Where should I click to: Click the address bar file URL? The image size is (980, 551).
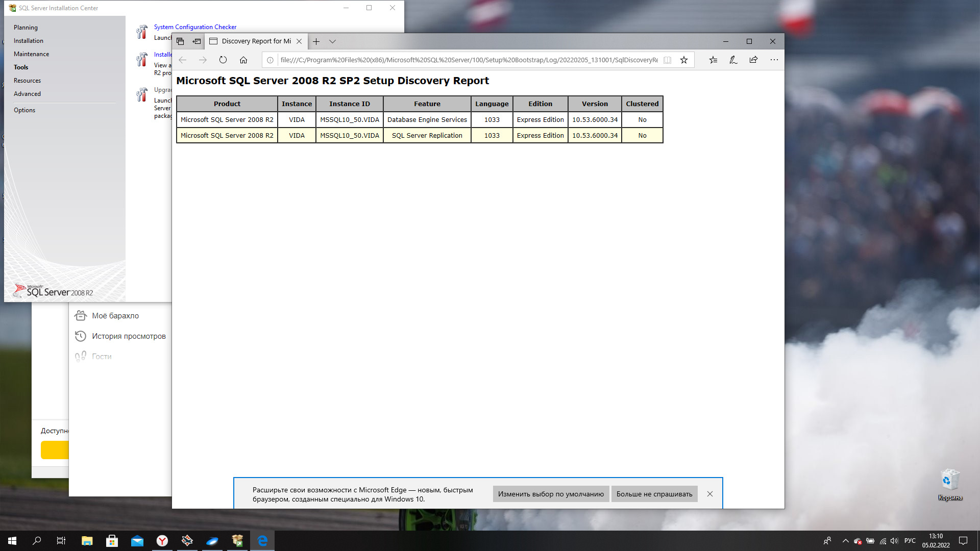point(469,60)
